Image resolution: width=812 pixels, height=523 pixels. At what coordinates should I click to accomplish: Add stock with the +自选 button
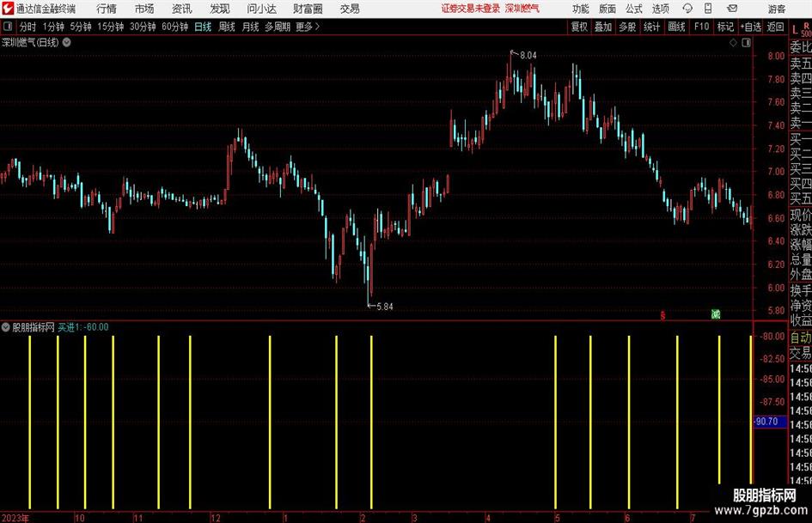[x=751, y=27]
